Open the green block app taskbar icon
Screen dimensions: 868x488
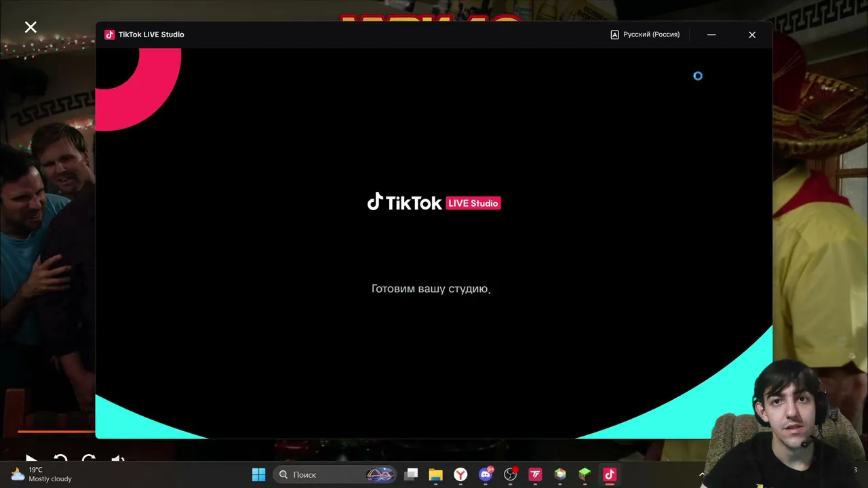[x=585, y=474]
